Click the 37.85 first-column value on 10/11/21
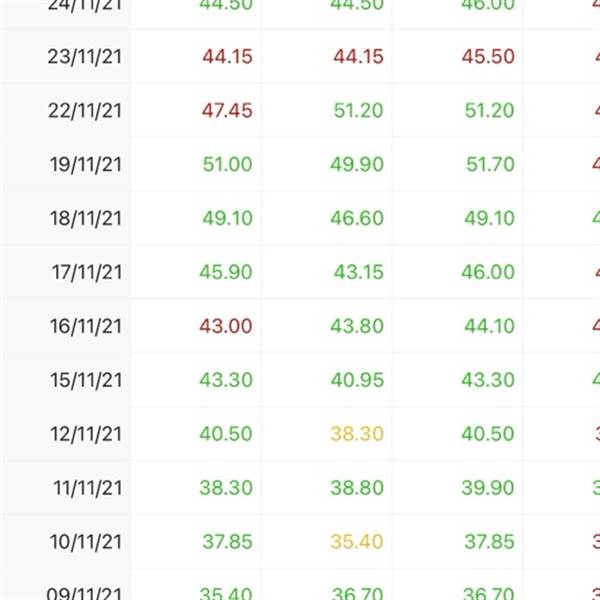Screen dimensions: 600x600 point(227,542)
